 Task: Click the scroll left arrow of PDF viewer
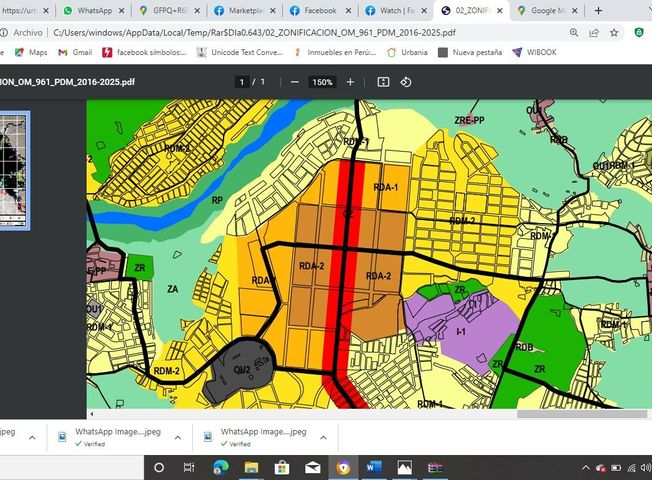[91, 414]
